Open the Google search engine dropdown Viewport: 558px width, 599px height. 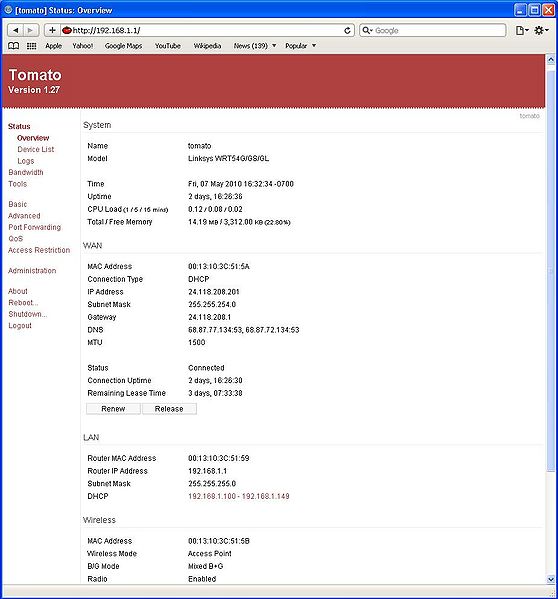[x=367, y=30]
